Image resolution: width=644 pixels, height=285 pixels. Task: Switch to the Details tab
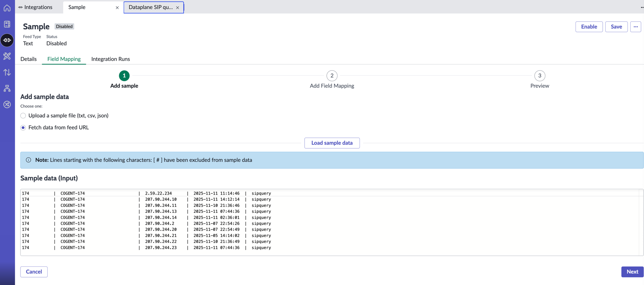click(29, 59)
